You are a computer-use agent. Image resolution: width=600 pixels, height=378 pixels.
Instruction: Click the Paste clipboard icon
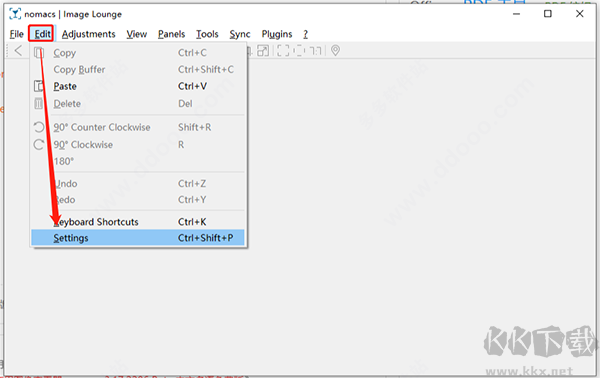tap(39, 86)
